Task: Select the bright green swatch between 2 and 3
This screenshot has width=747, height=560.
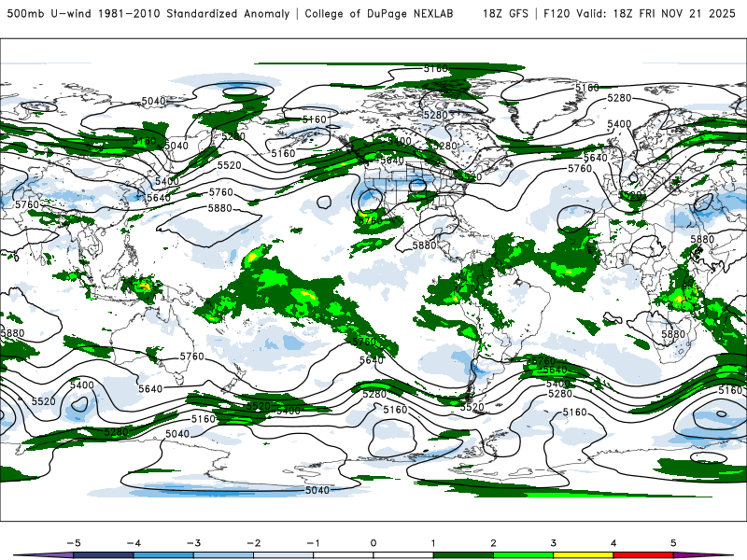Action: click(524, 555)
